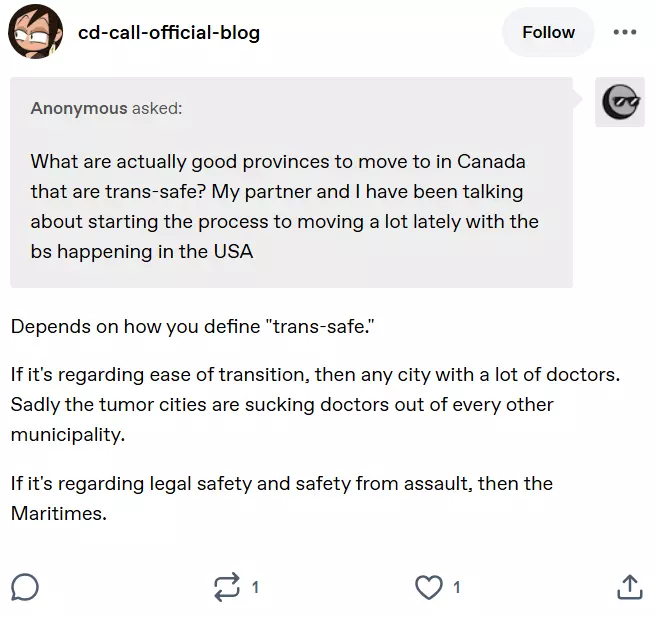Open the three-dot more options menu
The height and width of the screenshot is (617, 656).
click(x=625, y=32)
